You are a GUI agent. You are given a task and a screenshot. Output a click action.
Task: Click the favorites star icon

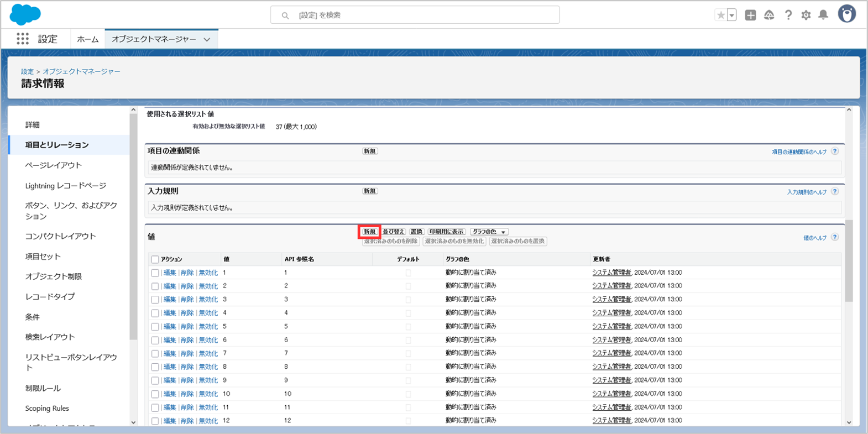pos(720,15)
